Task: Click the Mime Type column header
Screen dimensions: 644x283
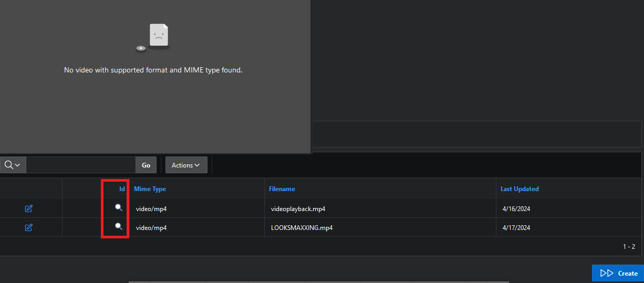Action: (x=150, y=189)
